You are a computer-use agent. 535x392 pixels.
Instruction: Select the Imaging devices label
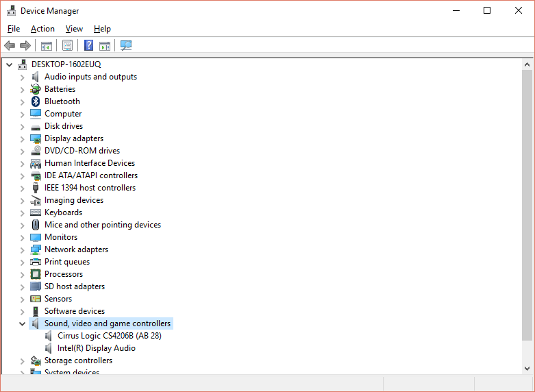pyautogui.click(x=74, y=200)
